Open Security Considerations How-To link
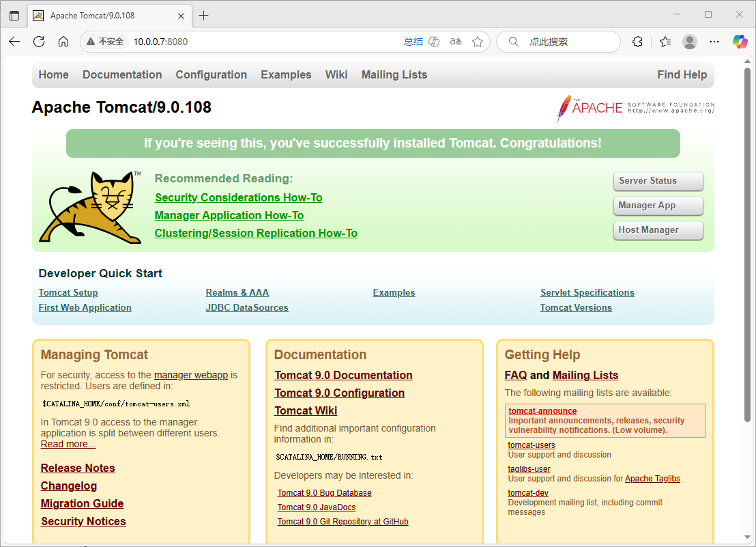Image resolution: width=756 pixels, height=547 pixels. (239, 198)
